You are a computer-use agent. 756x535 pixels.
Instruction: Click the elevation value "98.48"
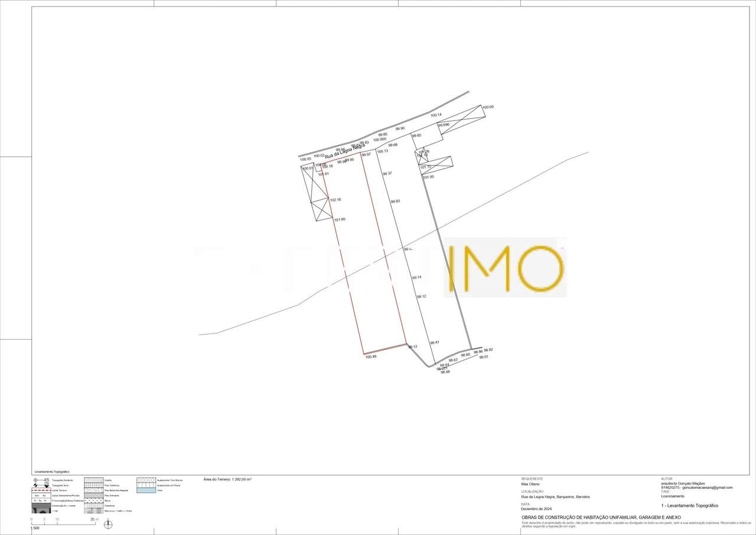[x=445, y=372]
